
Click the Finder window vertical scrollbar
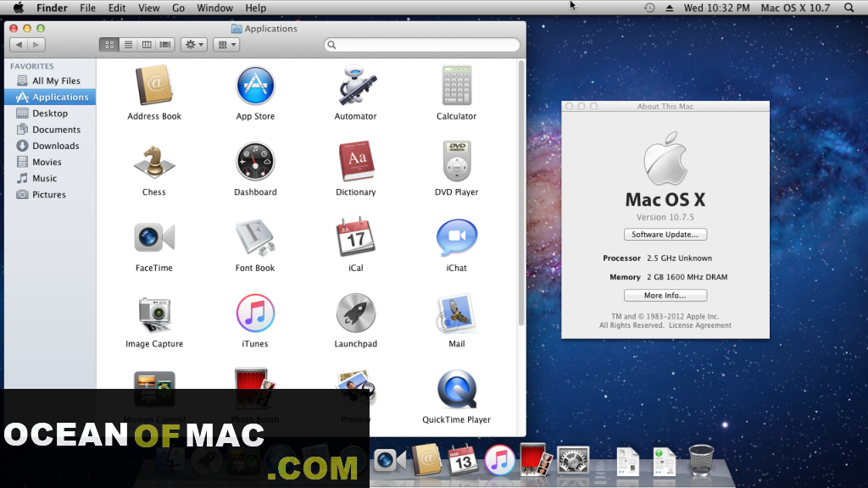[x=521, y=193]
